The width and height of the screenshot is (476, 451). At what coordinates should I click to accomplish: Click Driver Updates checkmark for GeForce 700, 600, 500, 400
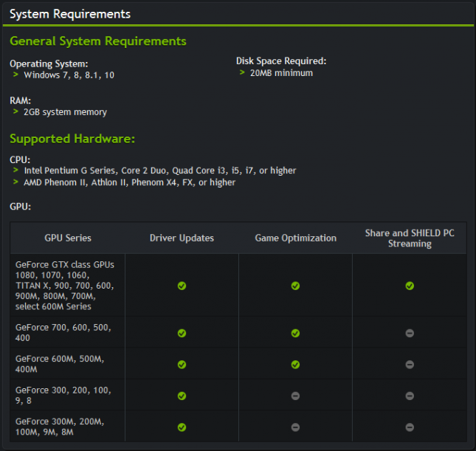click(x=182, y=333)
